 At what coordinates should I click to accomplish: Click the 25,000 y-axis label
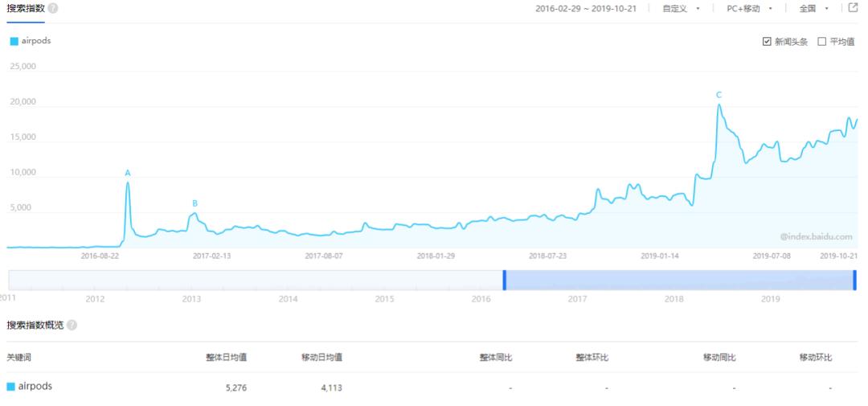click(24, 67)
